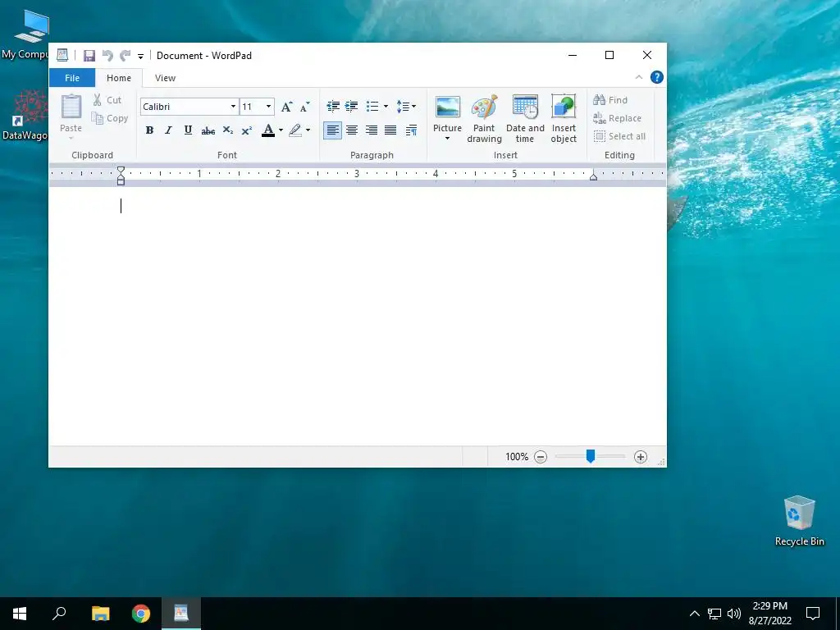The height and width of the screenshot is (630, 840).
Task: Open WordPad Help question mark icon
Action: [x=657, y=77]
